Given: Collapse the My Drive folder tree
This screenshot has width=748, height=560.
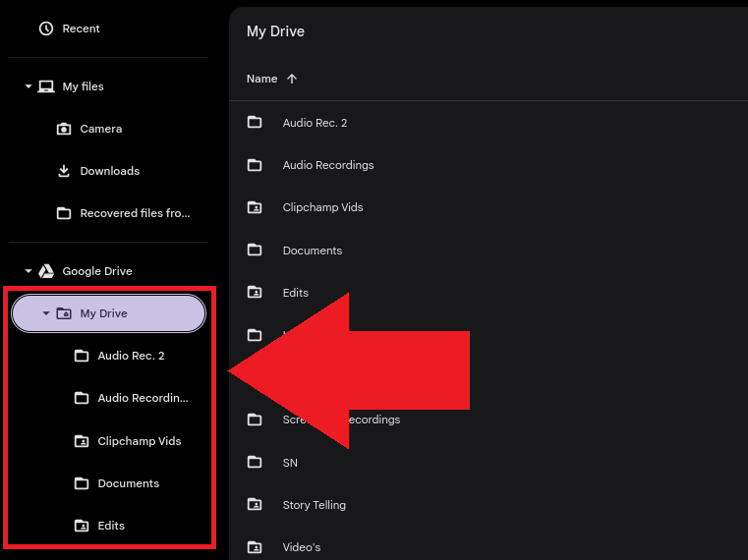Looking at the screenshot, I should pyautogui.click(x=46, y=313).
